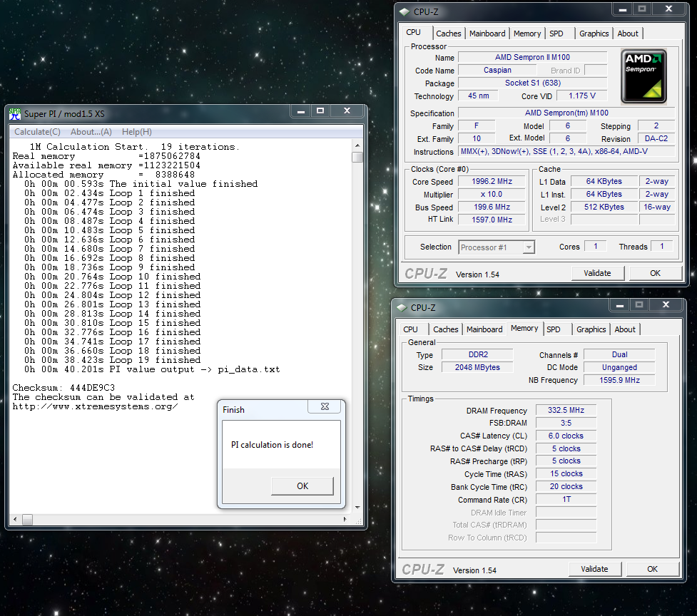The height and width of the screenshot is (616, 697).
Task: Click Super PI horizontal scrollbar left arrow
Action: tap(15, 519)
